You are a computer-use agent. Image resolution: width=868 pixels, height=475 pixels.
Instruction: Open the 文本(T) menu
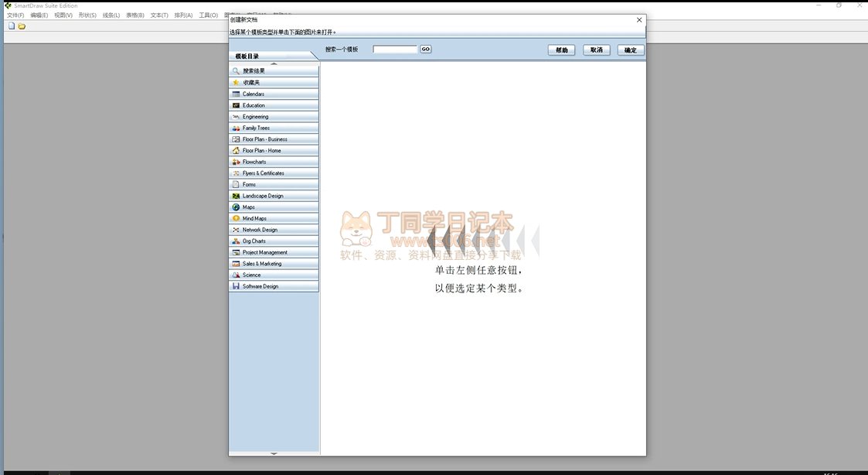(x=159, y=15)
